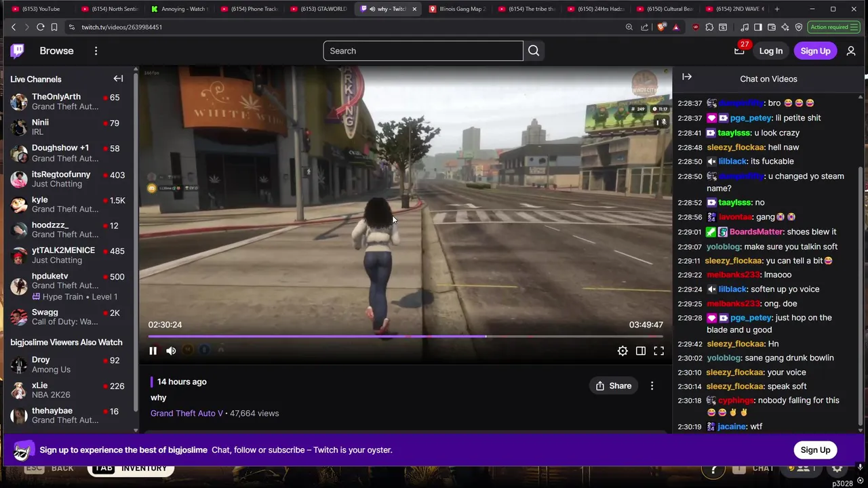Open Grand Theft Auto V category link
The height and width of the screenshot is (488, 868).
click(x=186, y=413)
